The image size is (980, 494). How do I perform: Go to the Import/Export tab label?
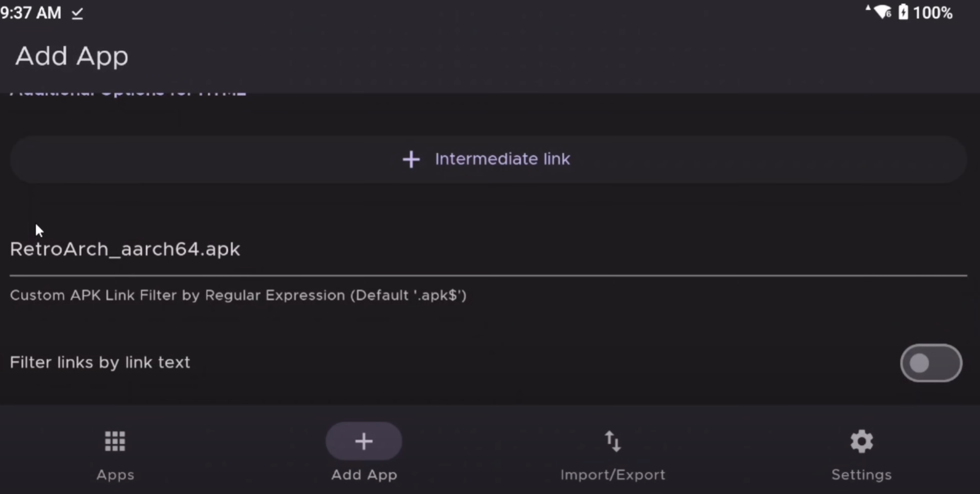[x=612, y=475]
